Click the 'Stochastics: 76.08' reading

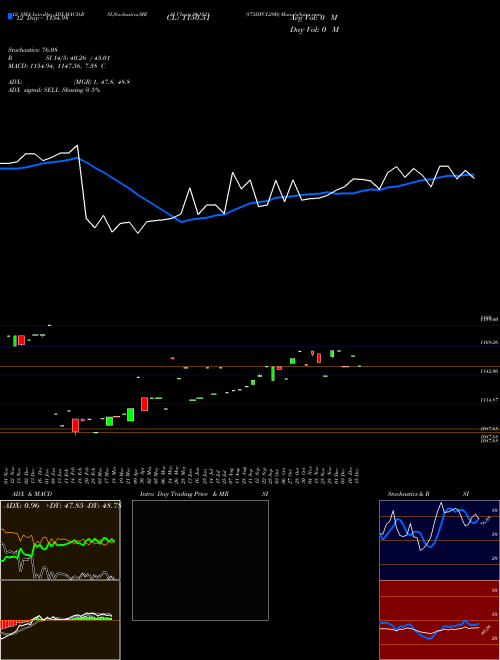coord(33,50)
